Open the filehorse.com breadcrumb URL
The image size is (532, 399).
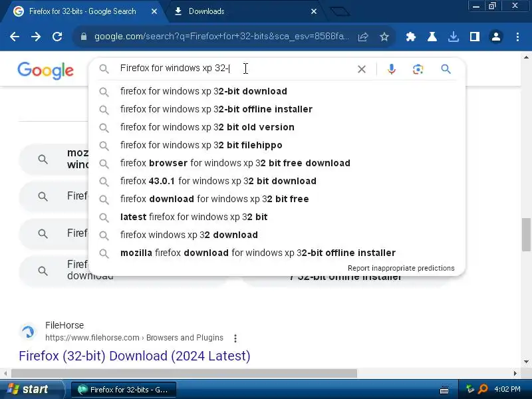134,338
